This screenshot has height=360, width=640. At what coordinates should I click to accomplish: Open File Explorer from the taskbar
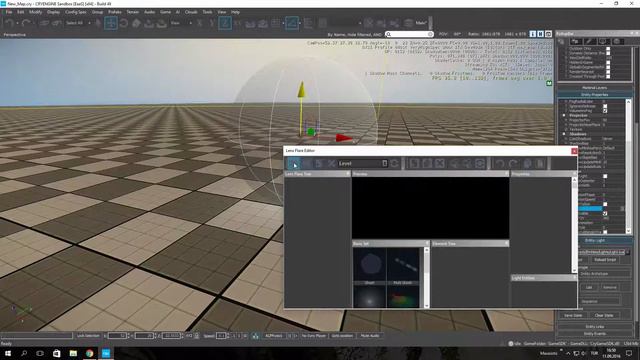[73, 353]
